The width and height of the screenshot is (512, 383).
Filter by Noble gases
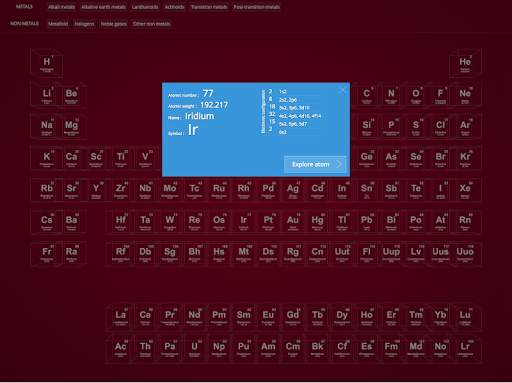114,24
